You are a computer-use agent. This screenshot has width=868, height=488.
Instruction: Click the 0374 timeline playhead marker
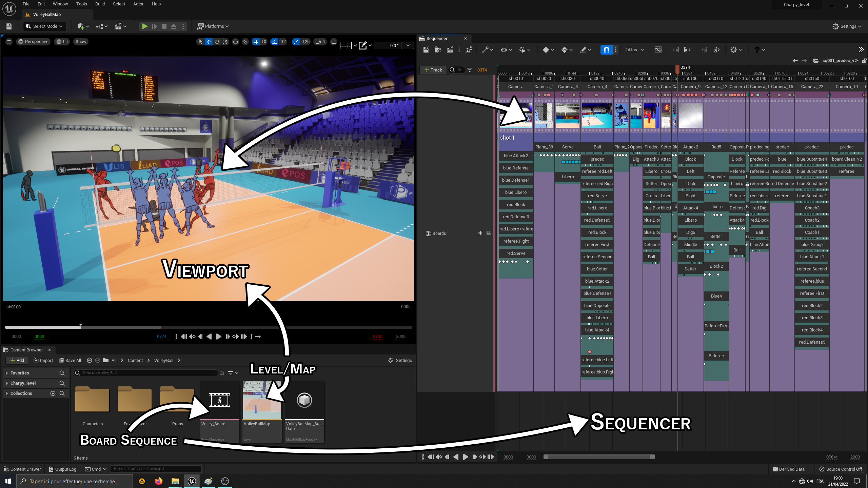[677, 69]
